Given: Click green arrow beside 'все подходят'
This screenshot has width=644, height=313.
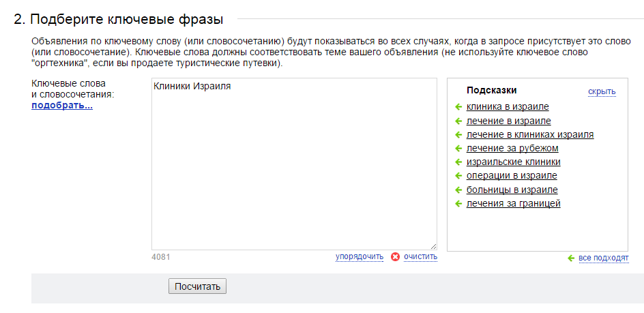Looking at the screenshot, I should [x=571, y=258].
